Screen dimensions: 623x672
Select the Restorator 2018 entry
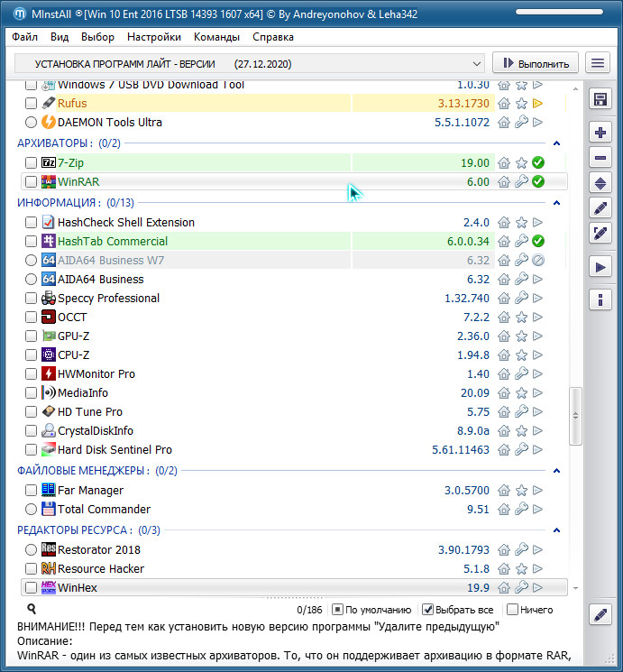click(99, 550)
